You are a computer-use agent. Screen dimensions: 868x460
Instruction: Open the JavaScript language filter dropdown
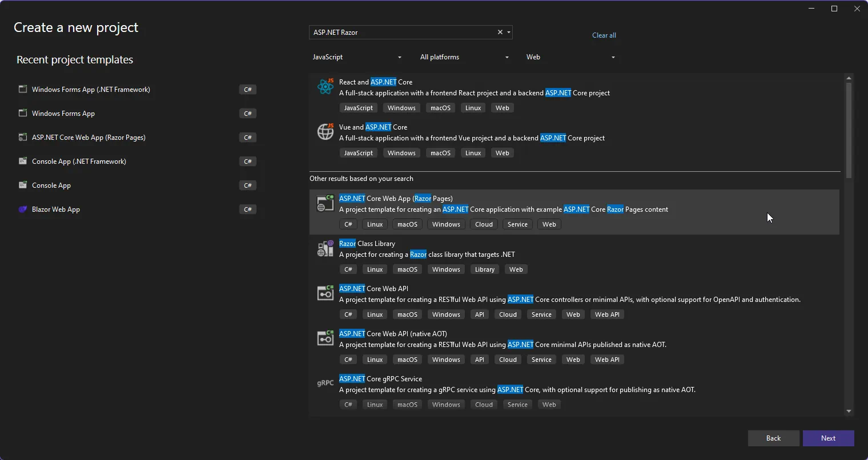[357, 57]
